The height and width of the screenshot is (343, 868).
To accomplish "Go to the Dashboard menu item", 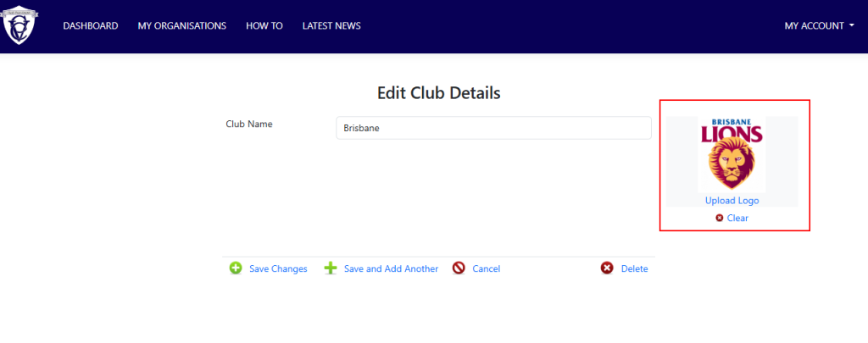I will [x=90, y=26].
